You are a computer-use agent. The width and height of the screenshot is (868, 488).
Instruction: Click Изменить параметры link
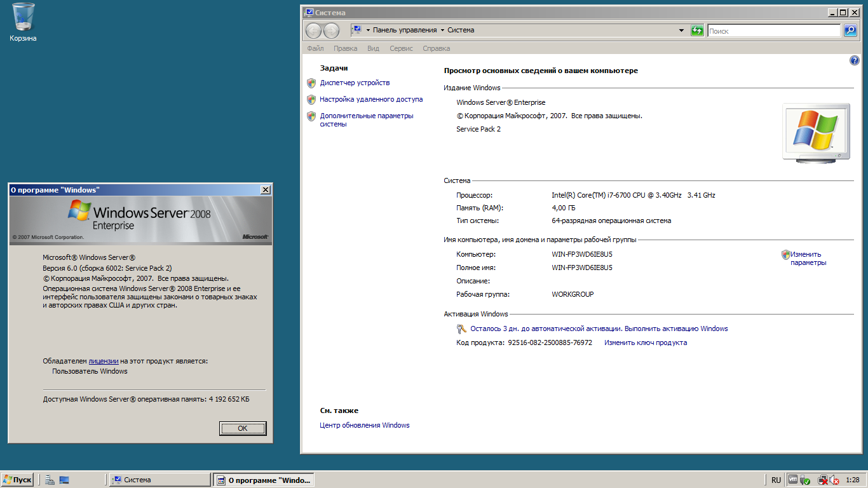click(808, 259)
